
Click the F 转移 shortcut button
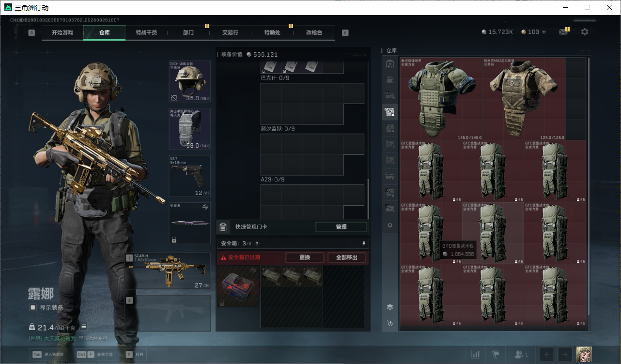click(135, 354)
